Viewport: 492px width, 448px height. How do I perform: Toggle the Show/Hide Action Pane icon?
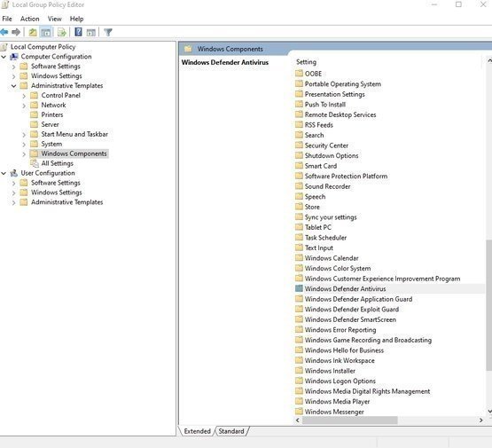[x=91, y=32]
